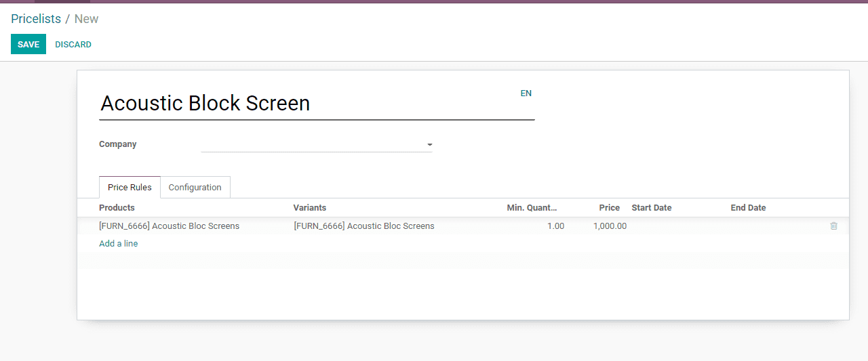The image size is (868, 361).
Task: Open the EN translation button
Action: [526, 93]
